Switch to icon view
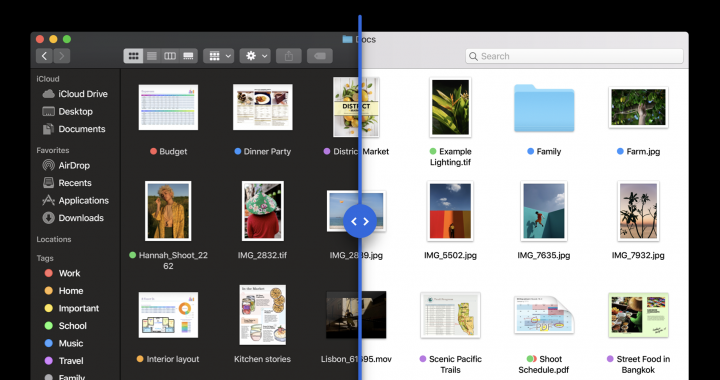 [x=133, y=56]
